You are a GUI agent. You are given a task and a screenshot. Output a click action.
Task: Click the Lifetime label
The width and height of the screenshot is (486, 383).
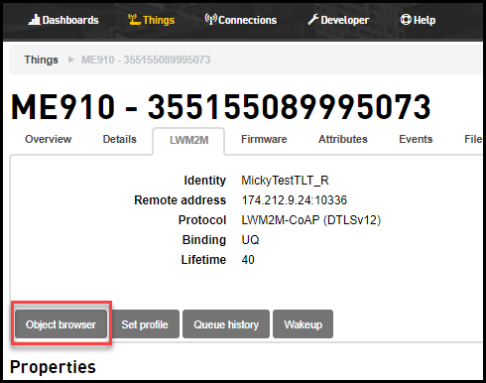coord(203,259)
